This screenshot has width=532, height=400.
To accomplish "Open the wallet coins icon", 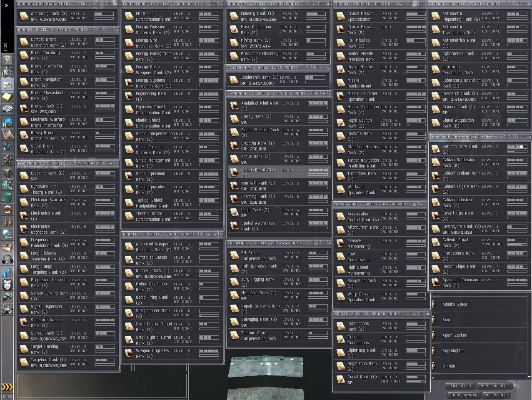I will 7,184.
